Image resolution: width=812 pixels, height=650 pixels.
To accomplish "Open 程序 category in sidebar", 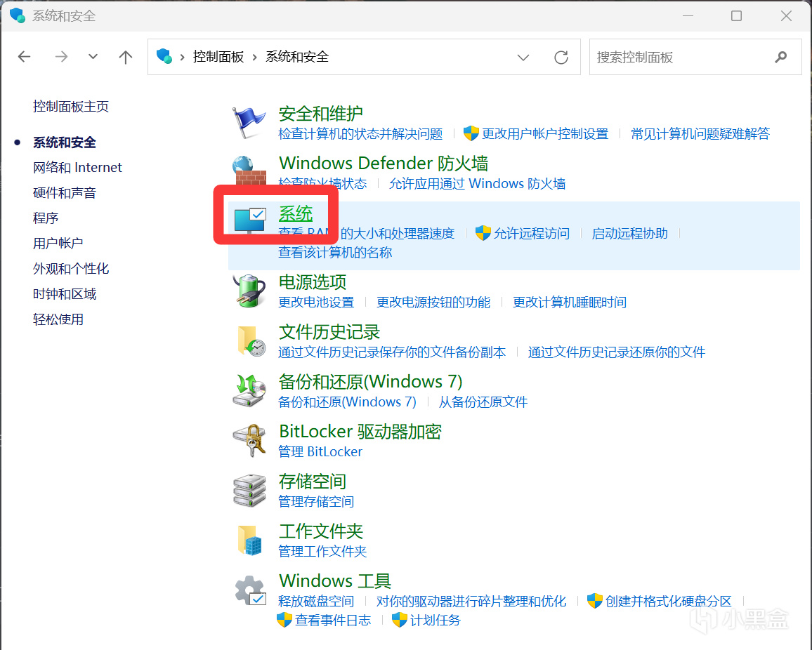I will point(46,218).
